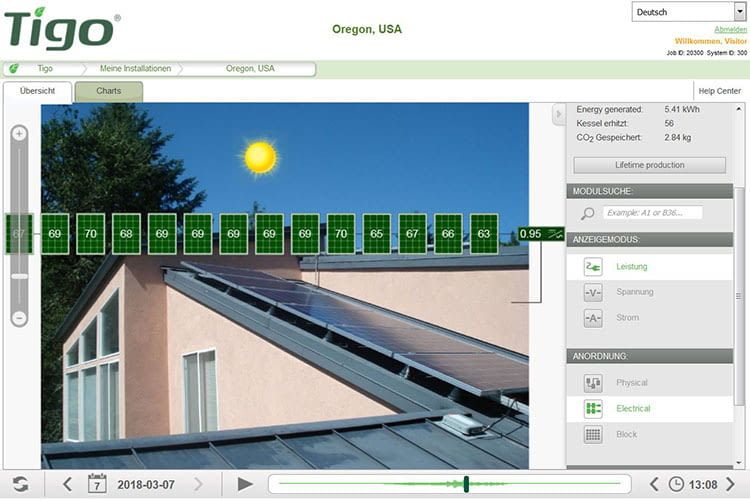Click the right panel scrollbar thumb
Image resolution: width=750 pixels, height=500 pixels.
739,296
